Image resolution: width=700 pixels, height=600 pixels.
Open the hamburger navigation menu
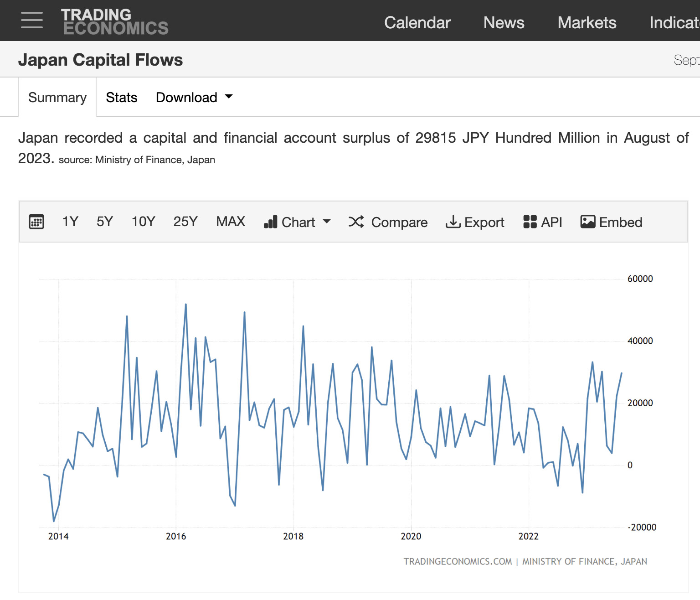[x=32, y=21]
